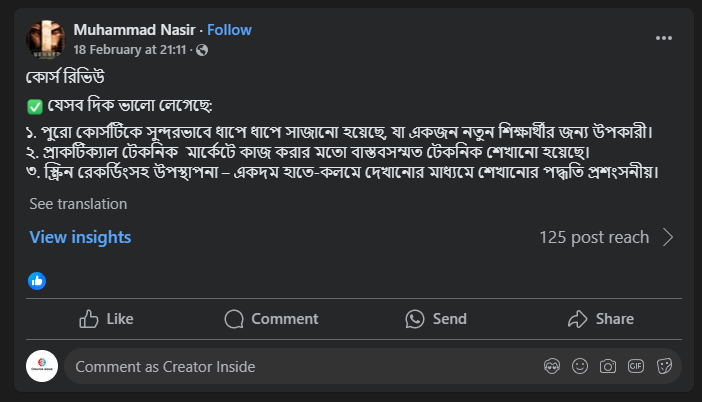The image size is (702, 402).
Task: Send the post via the Send button
Action: pyautogui.click(x=436, y=319)
